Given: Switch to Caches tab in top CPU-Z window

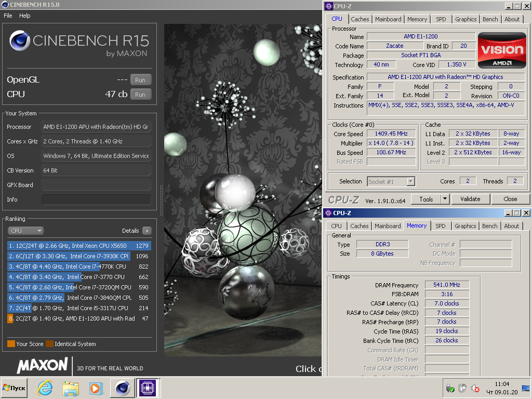Looking at the screenshot, I should coord(360,19).
